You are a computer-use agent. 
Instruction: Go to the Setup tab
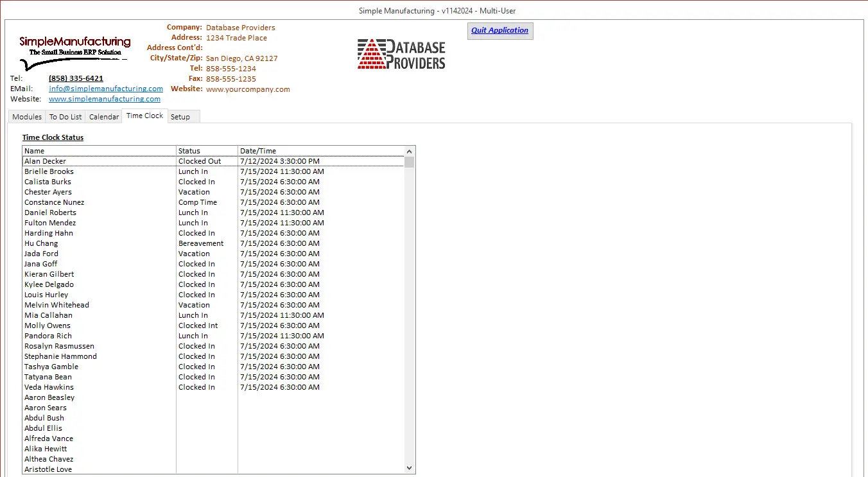pos(180,117)
